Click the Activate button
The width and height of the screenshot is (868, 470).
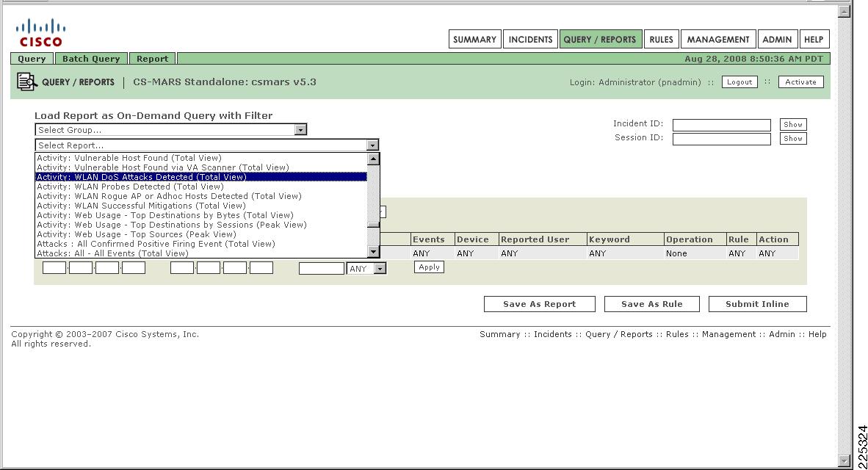(800, 82)
